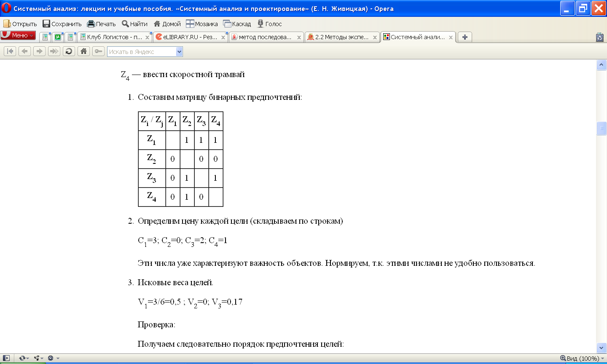Click the Opera Unite icon in status bar
Image resolution: width=607 pixels, height=364 pixels.
(x=37, y=358)
